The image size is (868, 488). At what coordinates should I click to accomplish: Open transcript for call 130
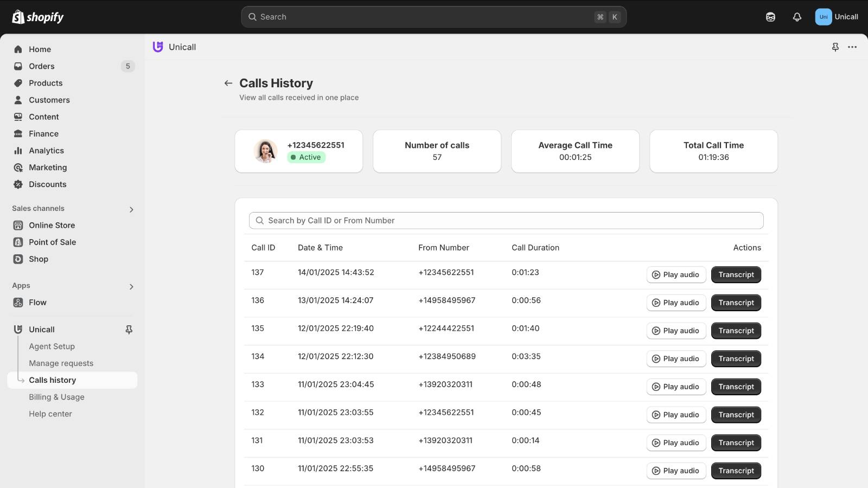tap(736, 471)
